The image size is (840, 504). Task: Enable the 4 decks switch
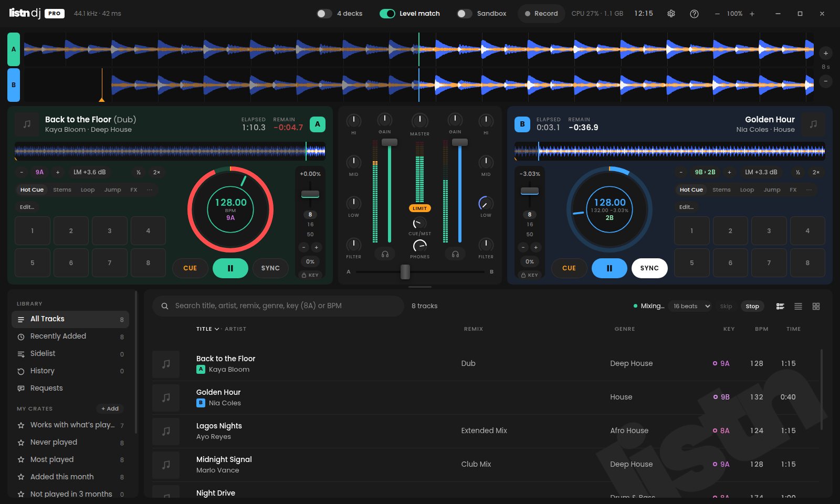[324, 14]
